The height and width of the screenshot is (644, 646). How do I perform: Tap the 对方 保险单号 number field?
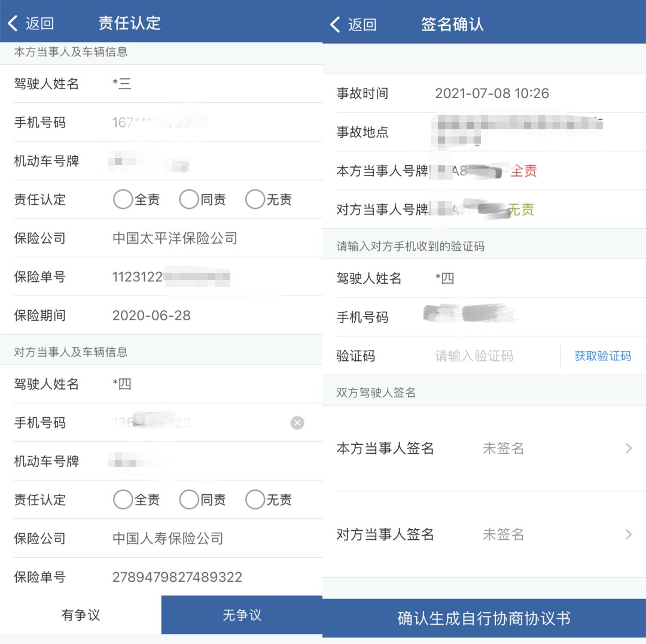[177, 577]
